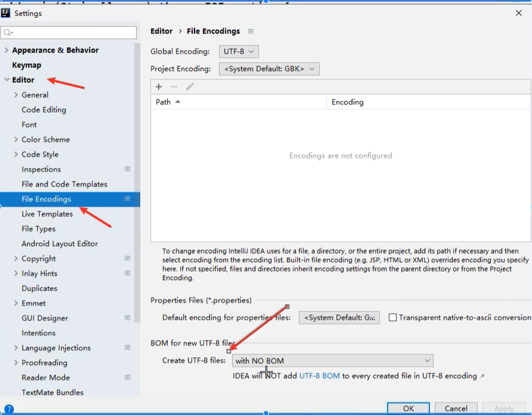Select Intentions in settings tree
532x415 pixels.
[38, 333]
